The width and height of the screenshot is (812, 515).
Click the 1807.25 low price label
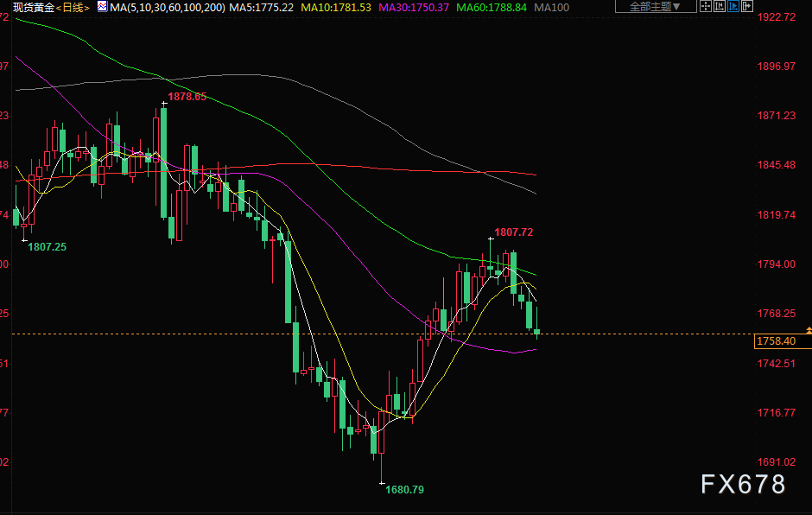[x=47, y=246]
